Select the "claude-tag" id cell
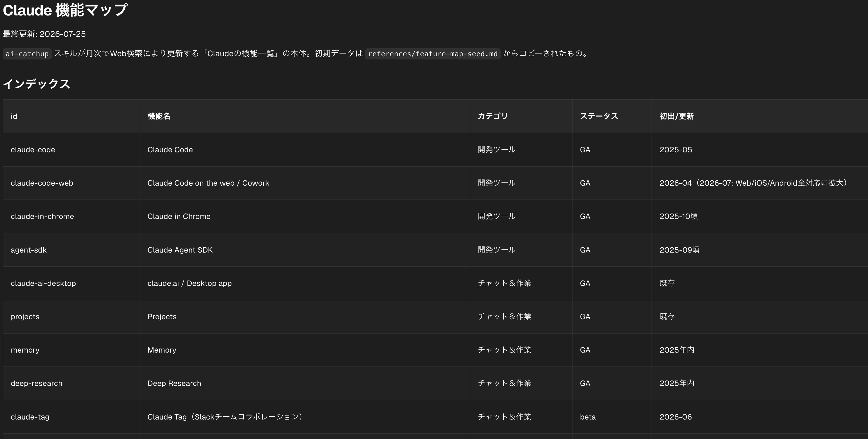868x439 pixels. 30,417
